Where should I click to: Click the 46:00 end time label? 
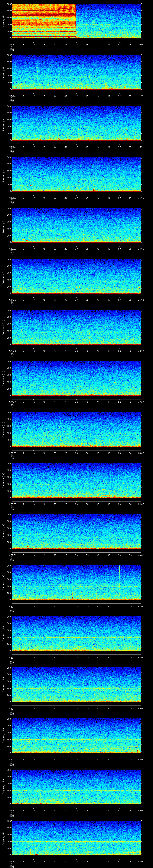141,861
